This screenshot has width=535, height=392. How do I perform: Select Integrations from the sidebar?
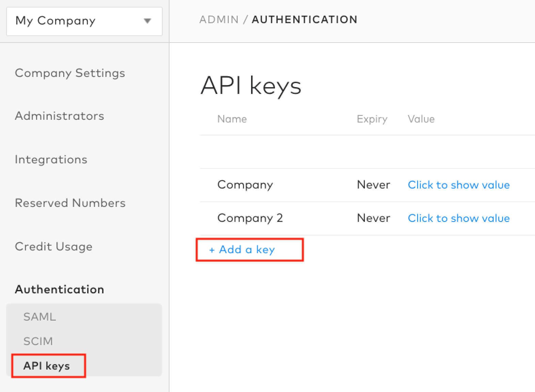point(51,160)
